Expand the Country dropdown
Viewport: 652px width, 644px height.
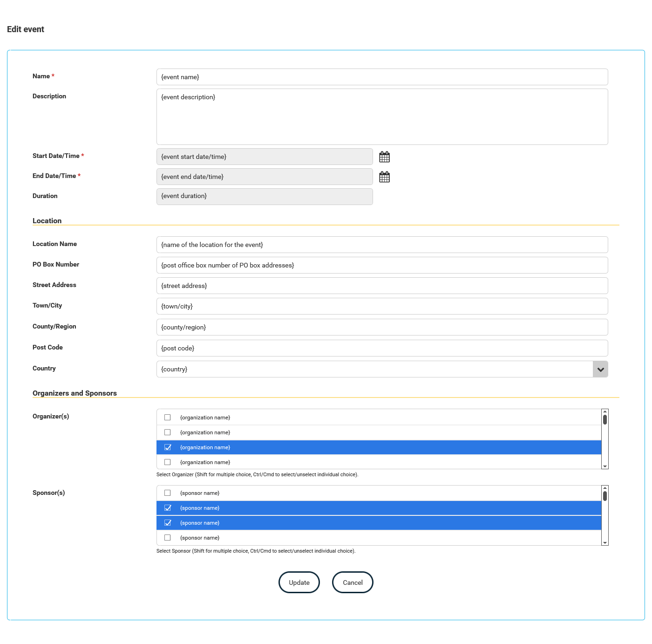600,369
